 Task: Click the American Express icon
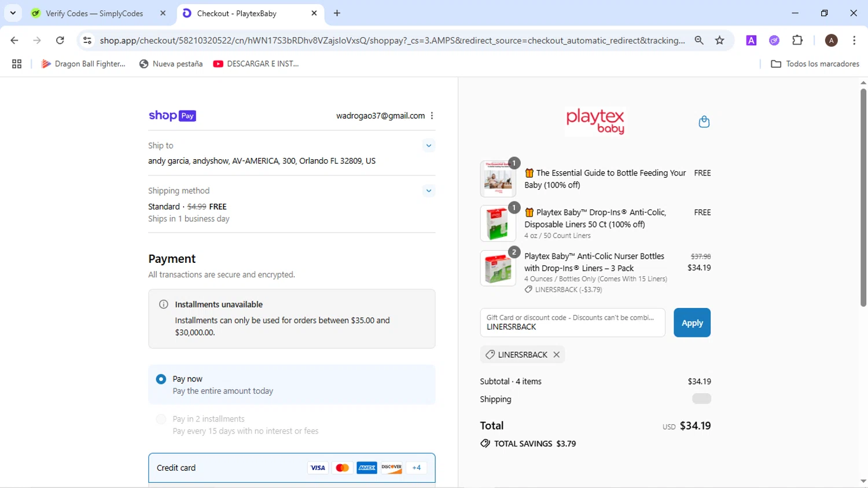point(367,468)
